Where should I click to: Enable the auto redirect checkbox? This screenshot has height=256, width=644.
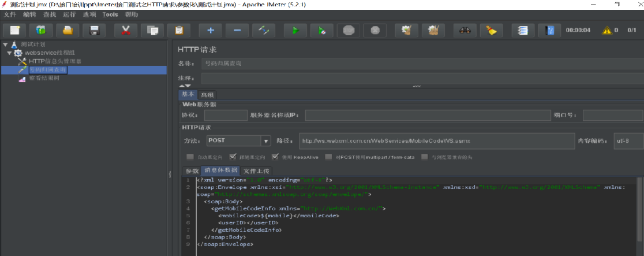[x=190, y=157]
